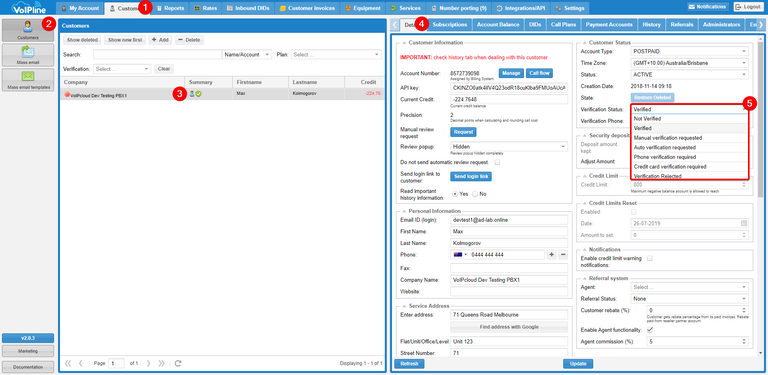Enable credit limit warning notifications checkbox
768x375 pixels.
[650, 258]
